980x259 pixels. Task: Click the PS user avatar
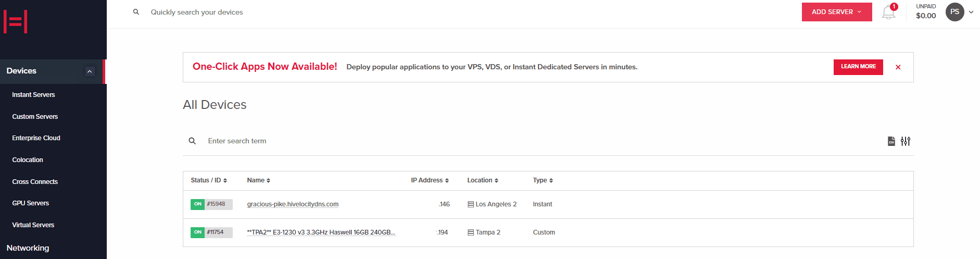[x=954, y=12]
